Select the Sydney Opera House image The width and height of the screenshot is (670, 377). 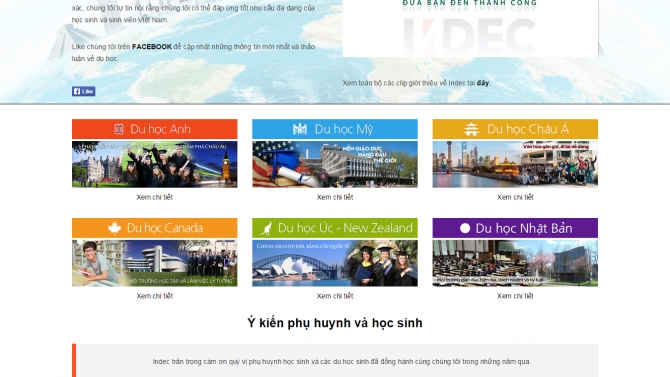point(335,263)
